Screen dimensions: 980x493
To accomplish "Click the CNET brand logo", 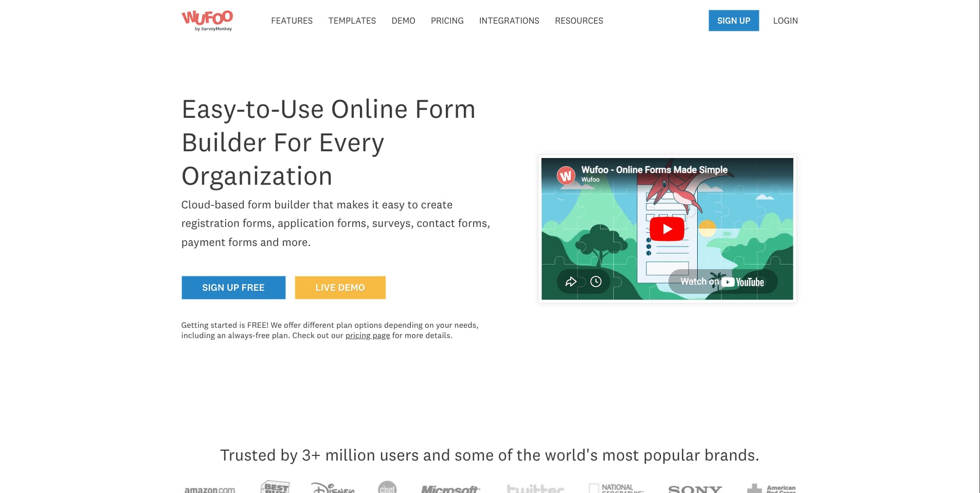I will [x=387, y=487].
